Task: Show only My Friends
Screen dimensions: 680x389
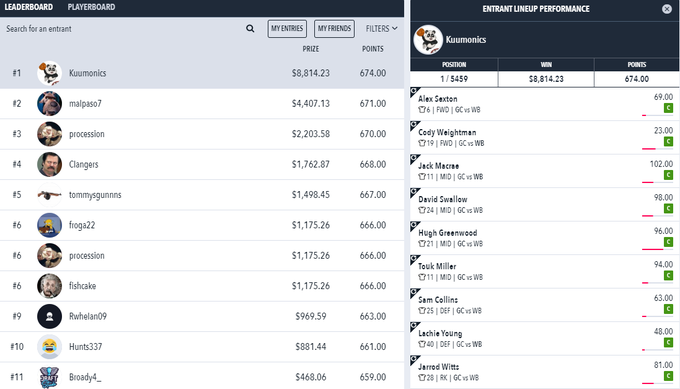Action: 334,29
